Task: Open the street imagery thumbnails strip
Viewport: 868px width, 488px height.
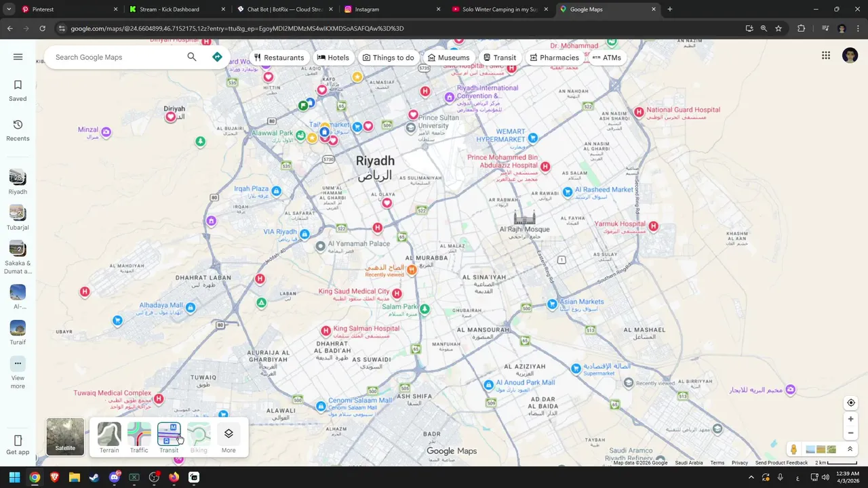Action: pos(821,449)
